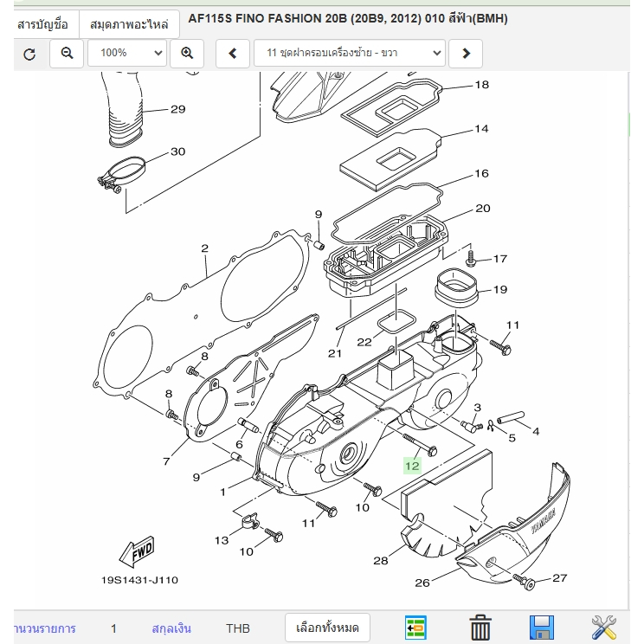Open the diagram section selector dropdown
The image size is (644, 644).
pyautogui.click(x=349, y=54)
